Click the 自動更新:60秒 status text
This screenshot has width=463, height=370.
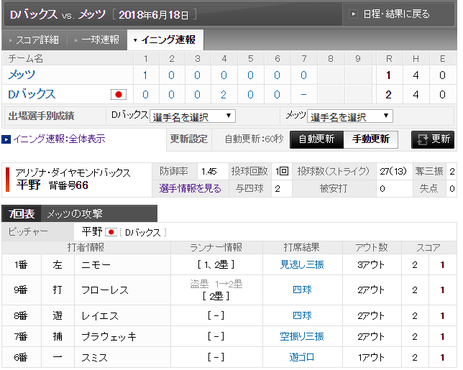coord(254,139)
